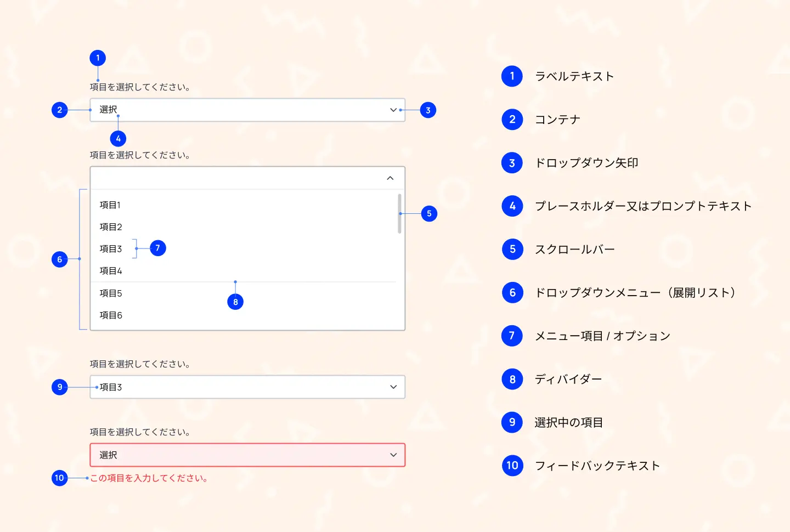790x532 pixels.
Task: Click the badge 6 beside the expanded list
Action: (x=60, y=259)
